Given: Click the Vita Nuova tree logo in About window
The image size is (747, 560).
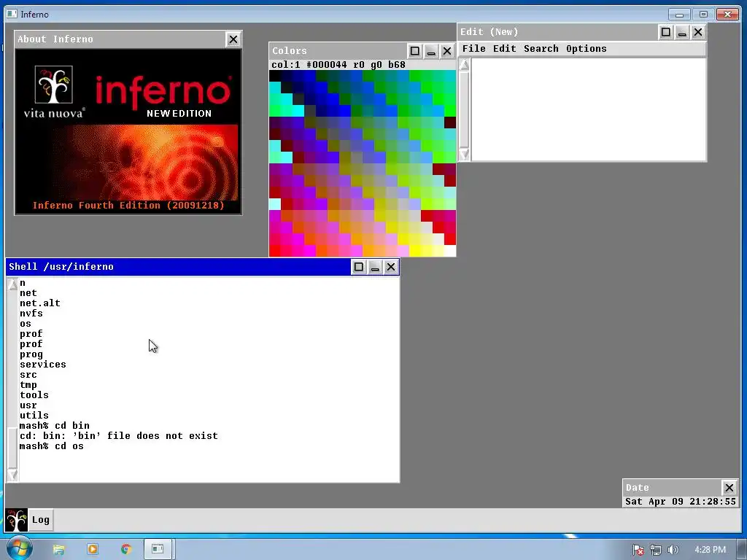Looking at the screenshot, I should pos(54,85).
